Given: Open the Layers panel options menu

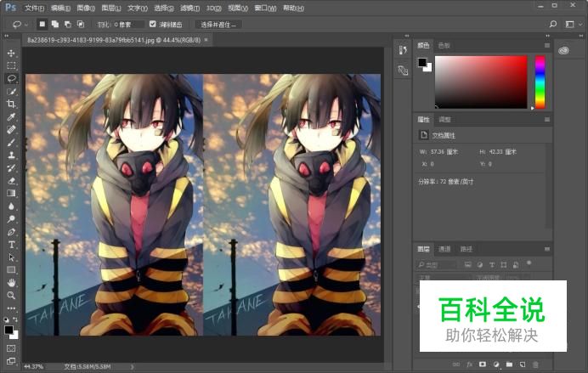Looking at the screenshot, I should click(x=547, y=249).
